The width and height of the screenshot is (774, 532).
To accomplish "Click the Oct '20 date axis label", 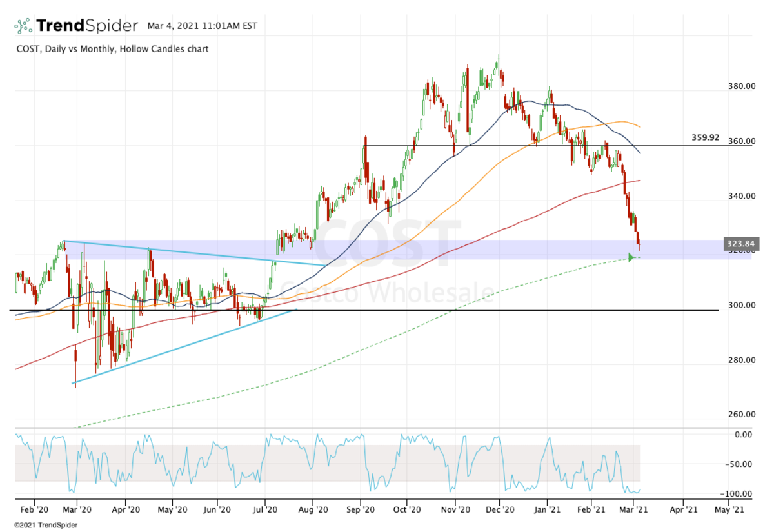I will click(x=407, y=509).
